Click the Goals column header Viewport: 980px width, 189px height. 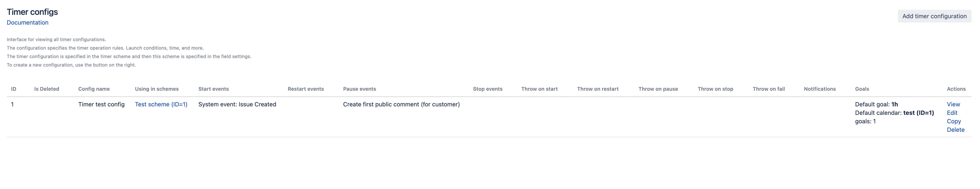tap(862, 89)
